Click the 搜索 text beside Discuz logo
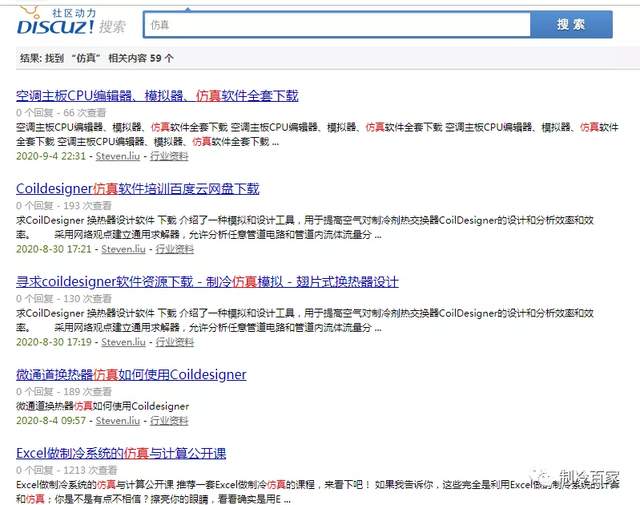The height and width of the screenshot is (505, 640). coord(112,27)
